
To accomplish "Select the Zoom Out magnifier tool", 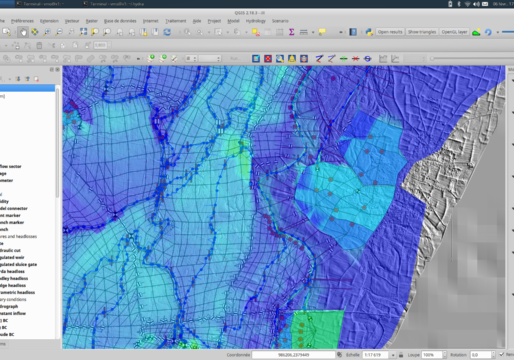I will point(59,32).
